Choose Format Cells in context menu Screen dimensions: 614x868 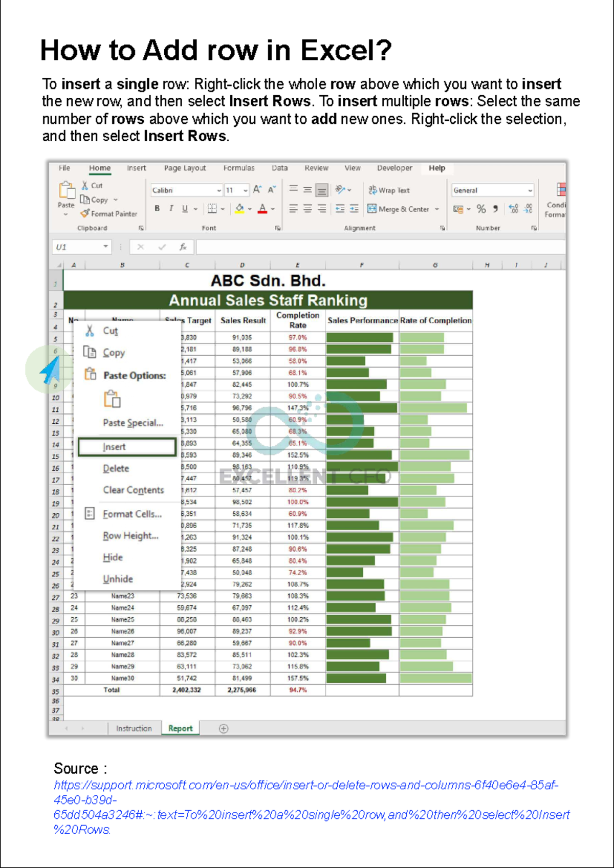click(x=132, y=514)
